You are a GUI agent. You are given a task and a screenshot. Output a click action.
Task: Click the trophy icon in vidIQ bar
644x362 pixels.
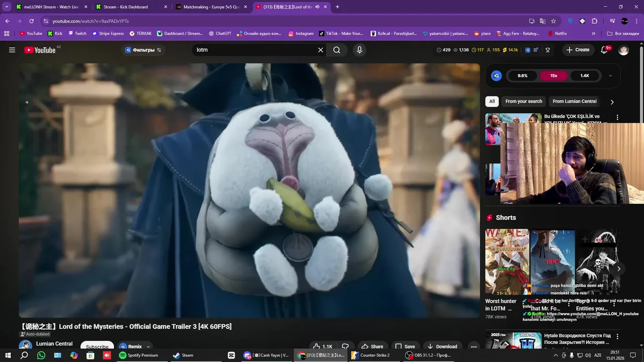pos(547,50)
